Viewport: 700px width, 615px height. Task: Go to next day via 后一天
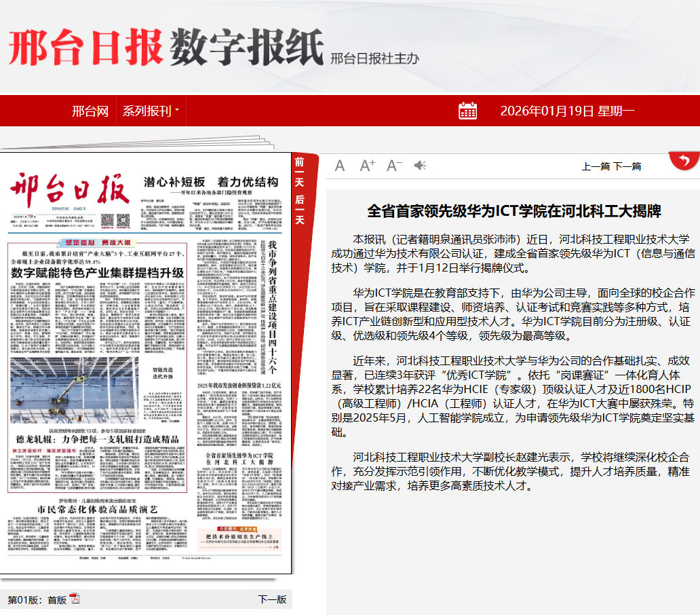(299, 215)
